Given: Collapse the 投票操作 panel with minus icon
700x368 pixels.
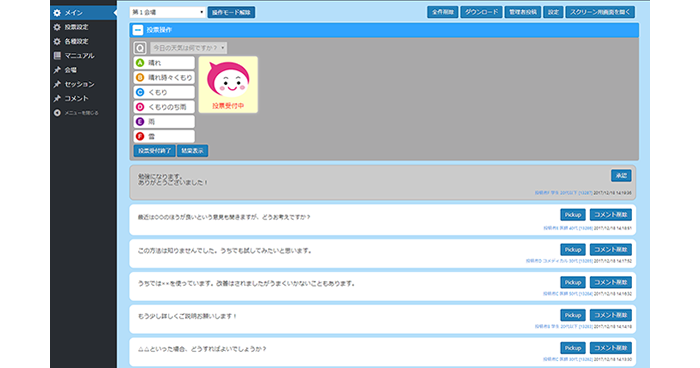Looking at the screenshot, I should click(x=138, y=30).
